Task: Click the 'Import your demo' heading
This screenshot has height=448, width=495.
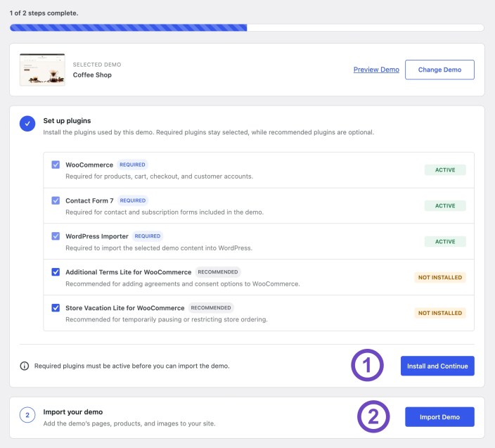Action: pyautogui.click(x=73, y=412)
